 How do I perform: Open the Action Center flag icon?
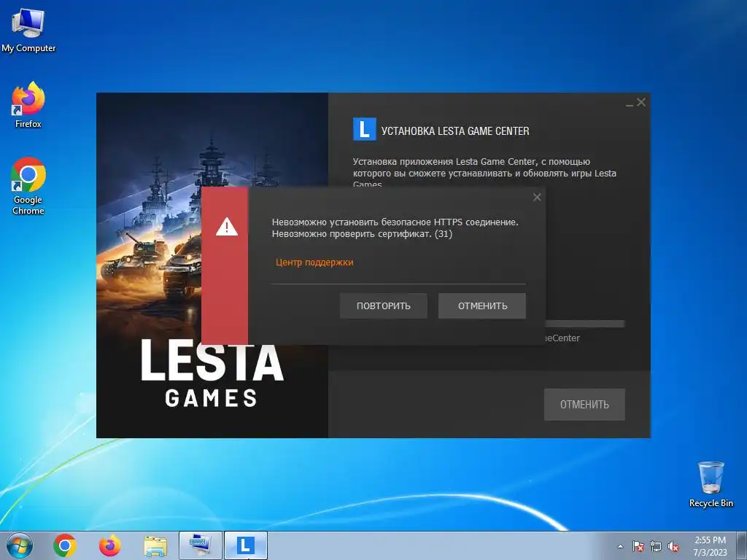point(638,546)
